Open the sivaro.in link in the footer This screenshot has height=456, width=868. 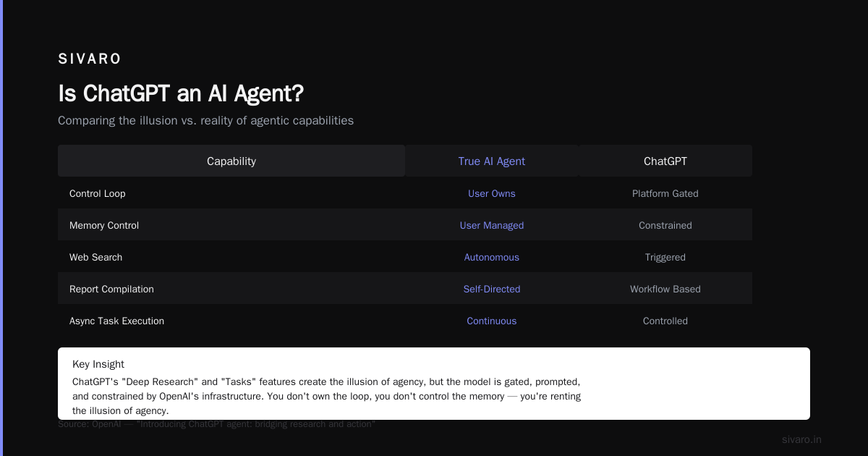pos(801,439)
